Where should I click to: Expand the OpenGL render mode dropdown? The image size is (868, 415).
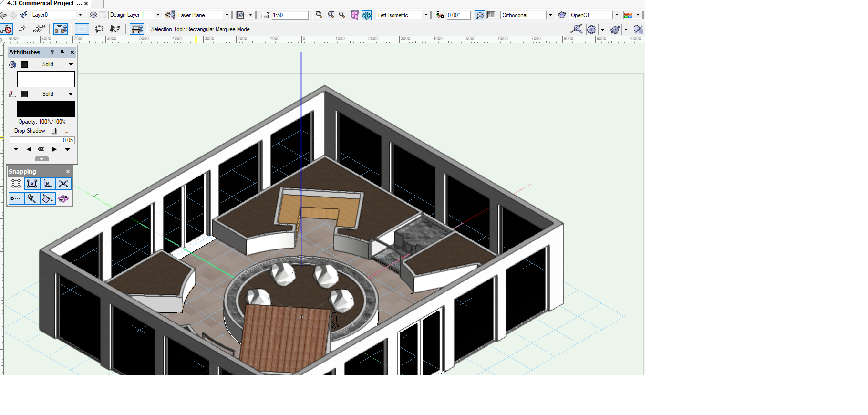(617, 15)
